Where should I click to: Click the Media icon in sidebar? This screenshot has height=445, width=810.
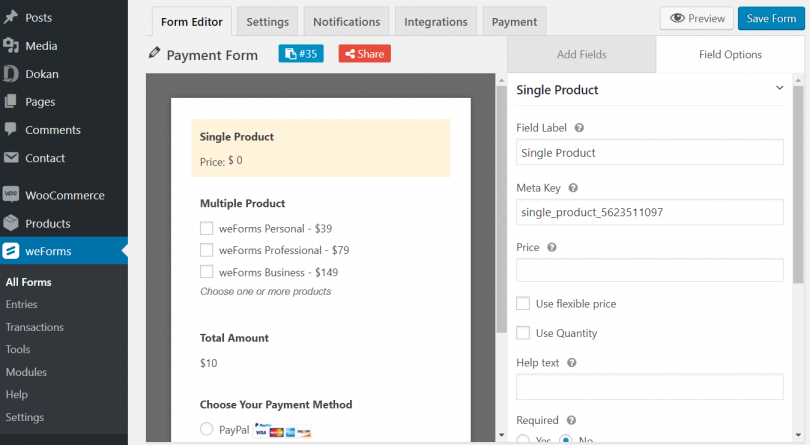pos(10,45)
